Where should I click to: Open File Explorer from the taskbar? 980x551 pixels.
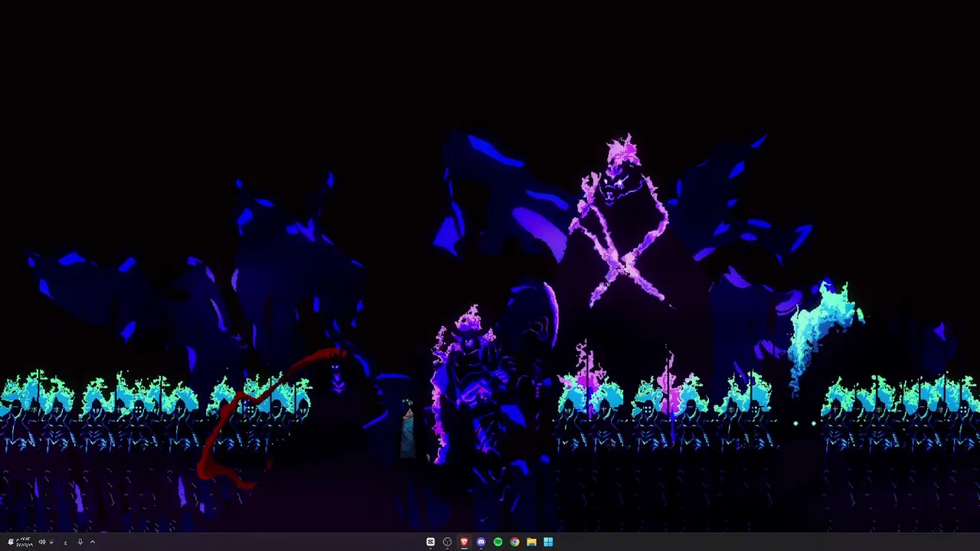531,542
